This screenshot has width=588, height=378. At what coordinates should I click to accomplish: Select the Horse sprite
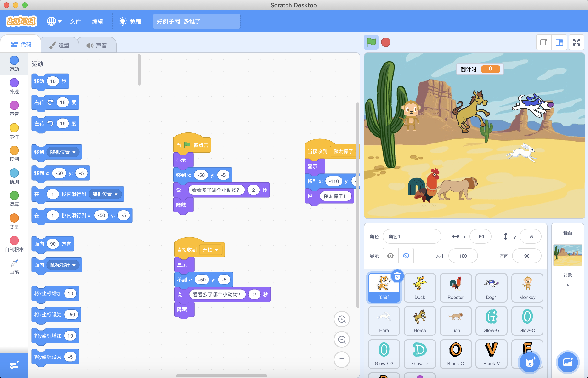[x=420, y=321]
